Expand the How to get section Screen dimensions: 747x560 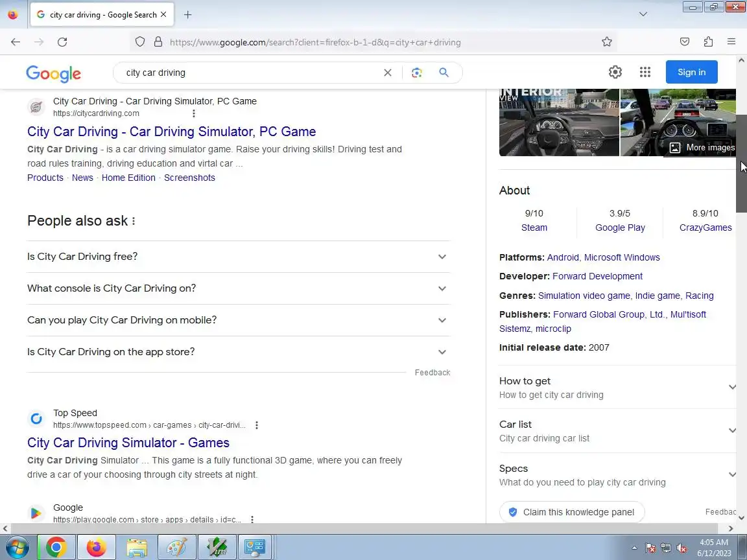[617, 387]
